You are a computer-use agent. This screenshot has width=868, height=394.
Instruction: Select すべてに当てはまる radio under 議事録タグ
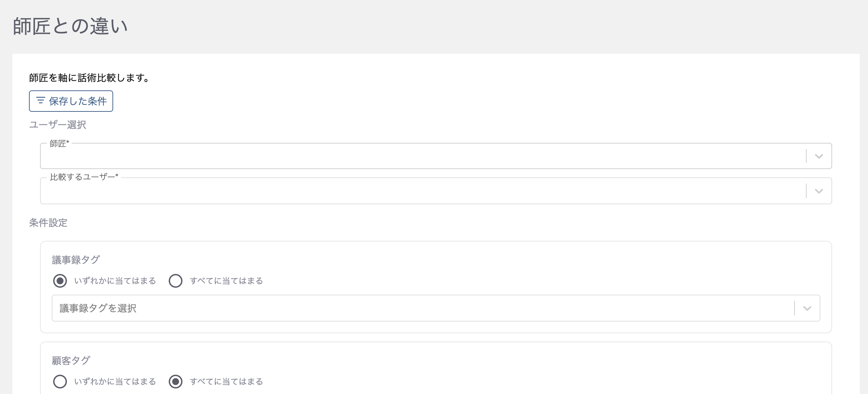[176, 281]
